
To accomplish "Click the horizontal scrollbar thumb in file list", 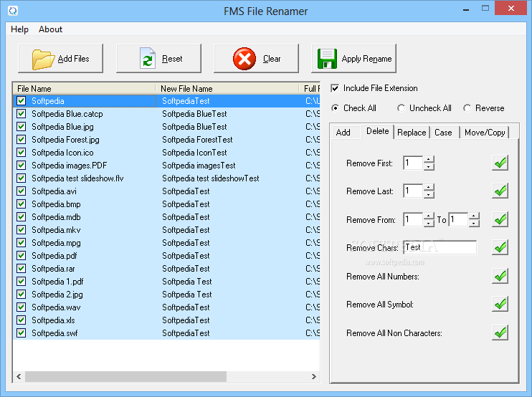I will (125, 376).
